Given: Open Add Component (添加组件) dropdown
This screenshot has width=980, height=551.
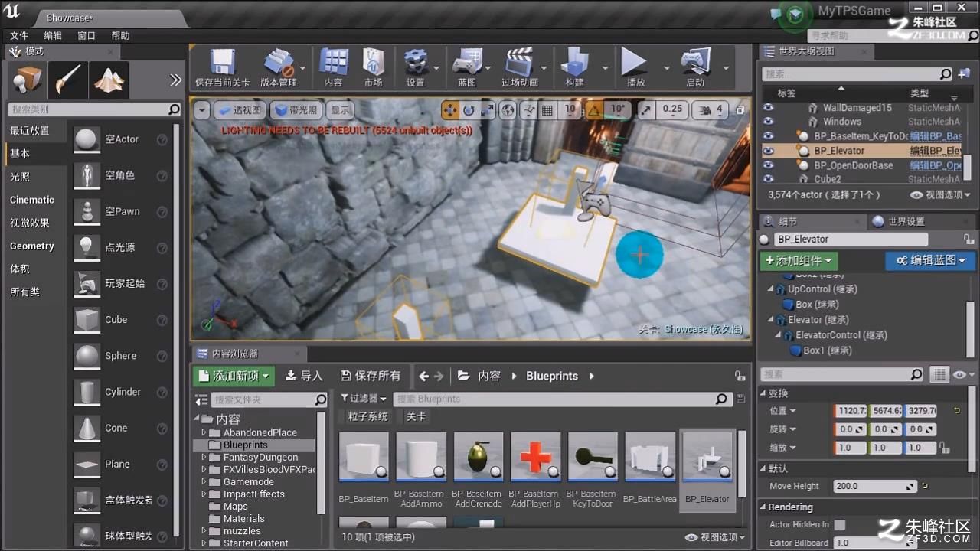Looking at the screenshot, I should (799, 260).
